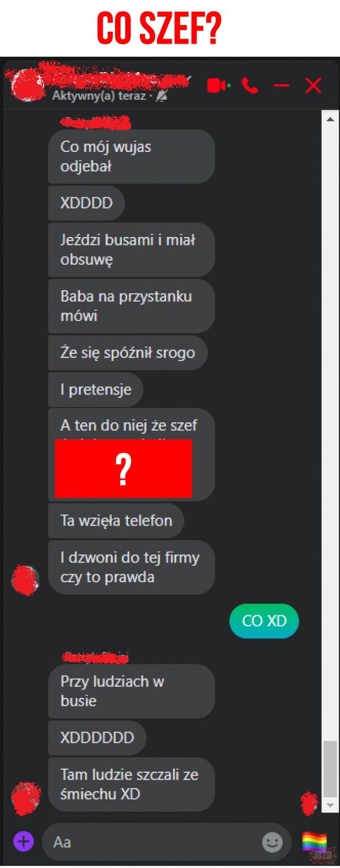Click the seen-receipt avatar at the bottom right

(309, 803)
